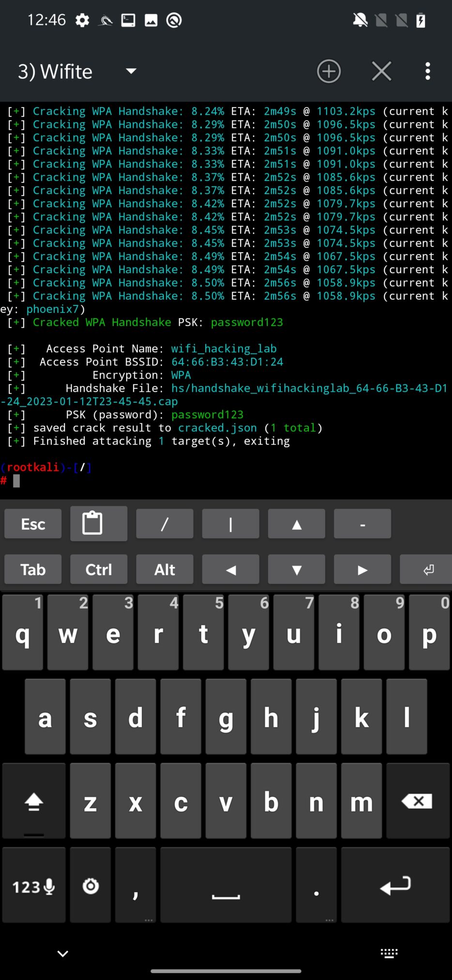The height and width of the screenshot is (980, 452).
Task: Tap the k key on keyboard
Action: pyautogui.click(x=362, y=717)
